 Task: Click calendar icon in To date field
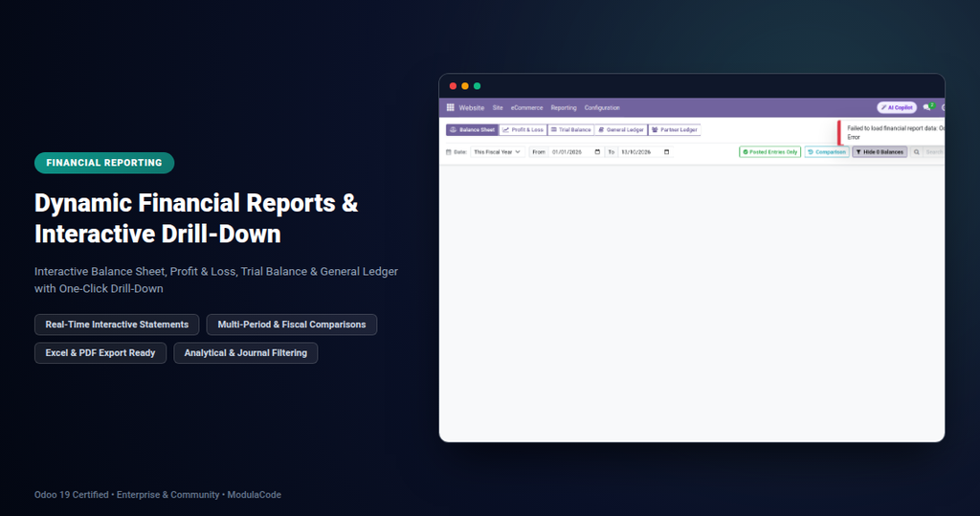(x=666, y=152)
